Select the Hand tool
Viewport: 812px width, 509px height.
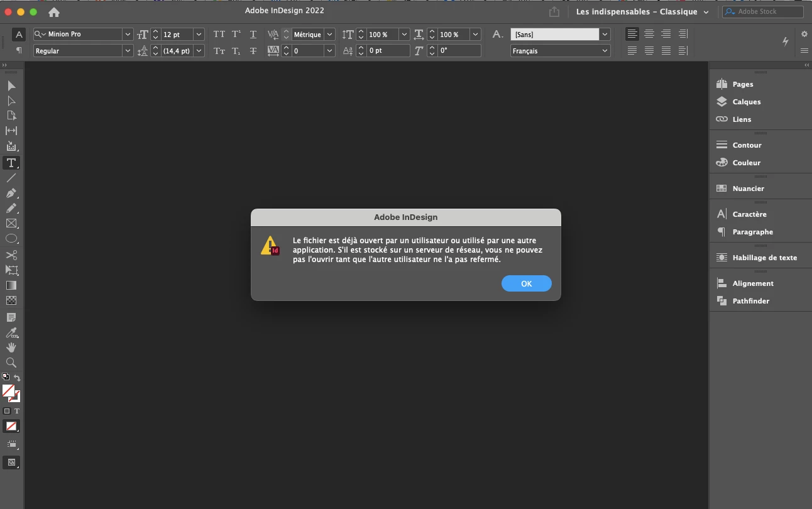tap(11, 348)
